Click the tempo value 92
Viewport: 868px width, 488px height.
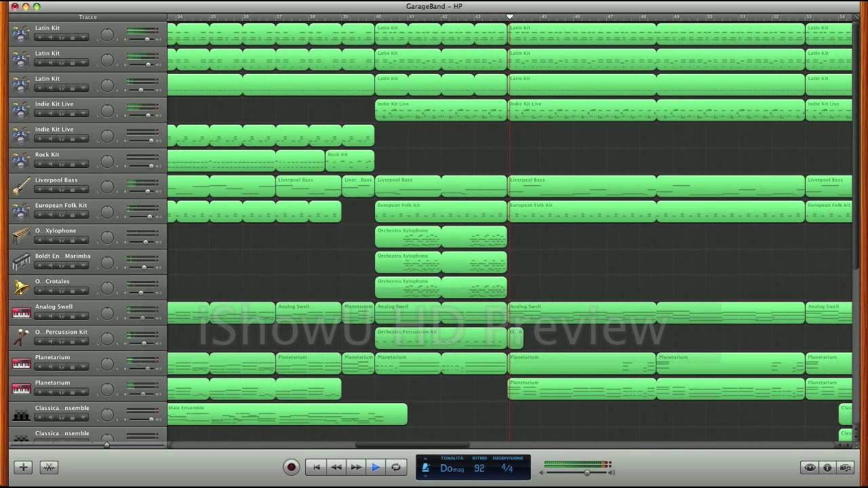(479, 468)
